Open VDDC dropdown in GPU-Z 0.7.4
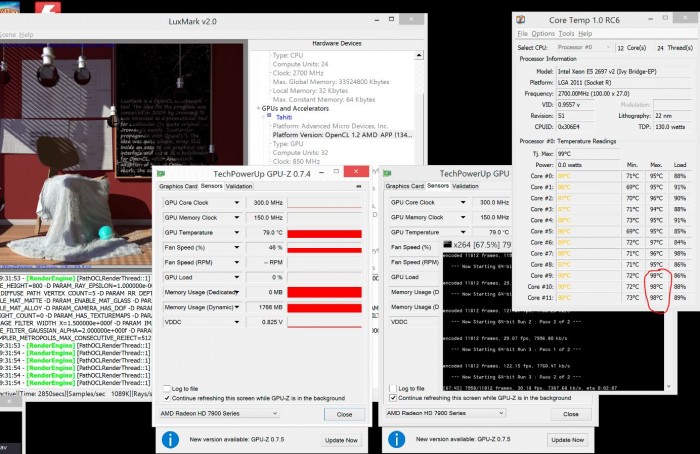The image size is (700, 454). point(237,322)
